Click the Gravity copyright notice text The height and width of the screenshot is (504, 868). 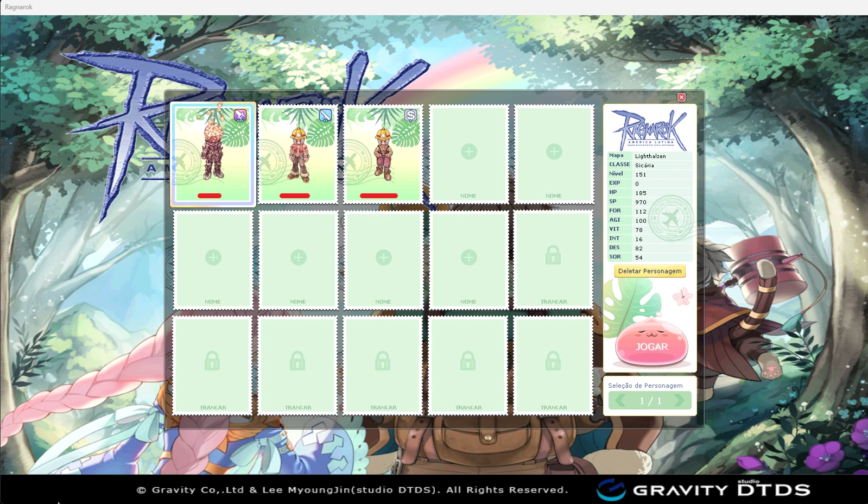[352, 490]
